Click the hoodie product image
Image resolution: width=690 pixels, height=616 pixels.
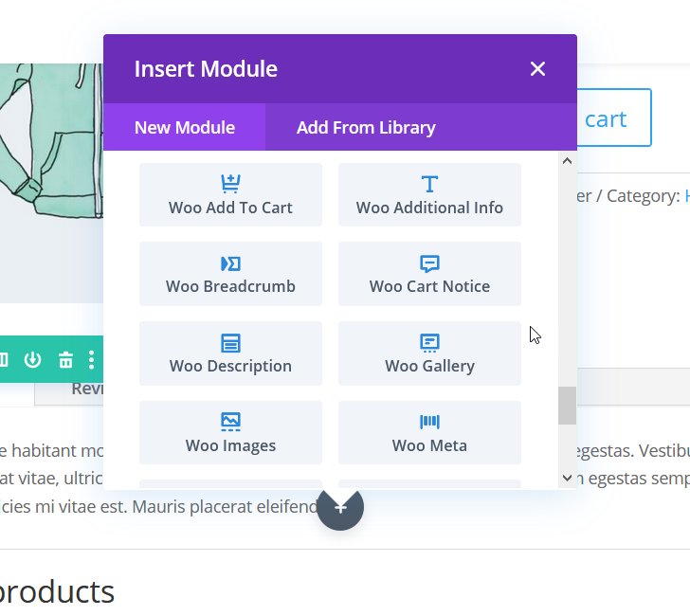[x=51, y=183]
